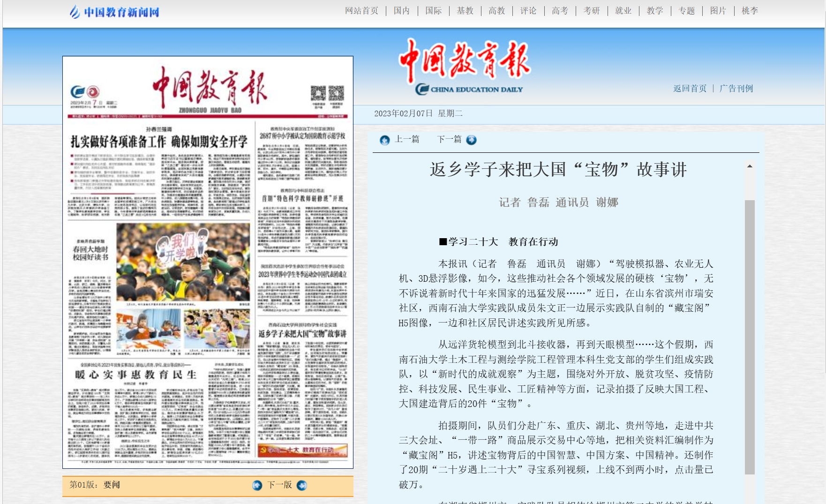
Task: Open the 高考 navigation item
Action: (560, 11)
